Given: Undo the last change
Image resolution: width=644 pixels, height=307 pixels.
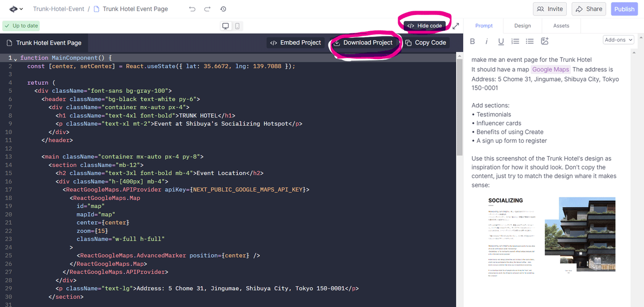Looking at the screenshot, I should click(x=193, y=9).
